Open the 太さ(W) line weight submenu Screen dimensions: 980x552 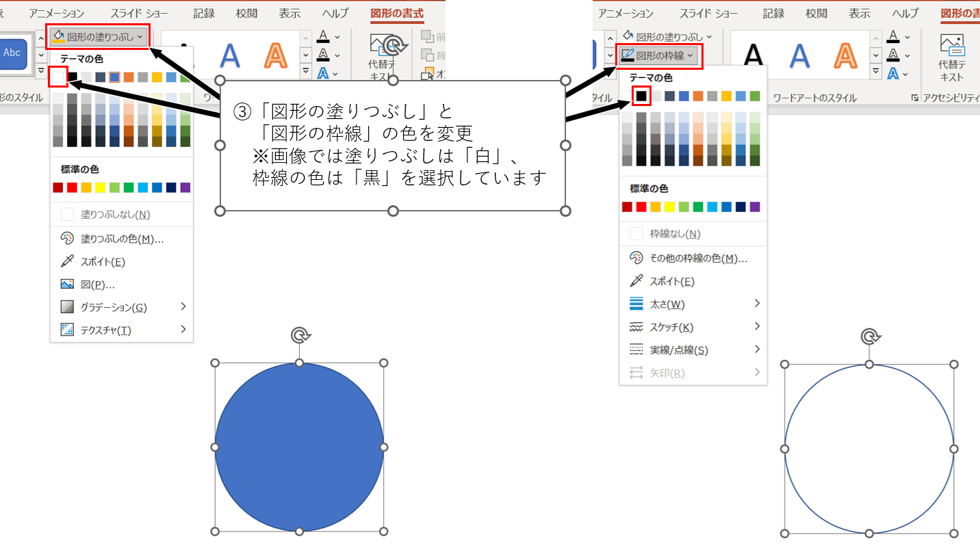693,304
